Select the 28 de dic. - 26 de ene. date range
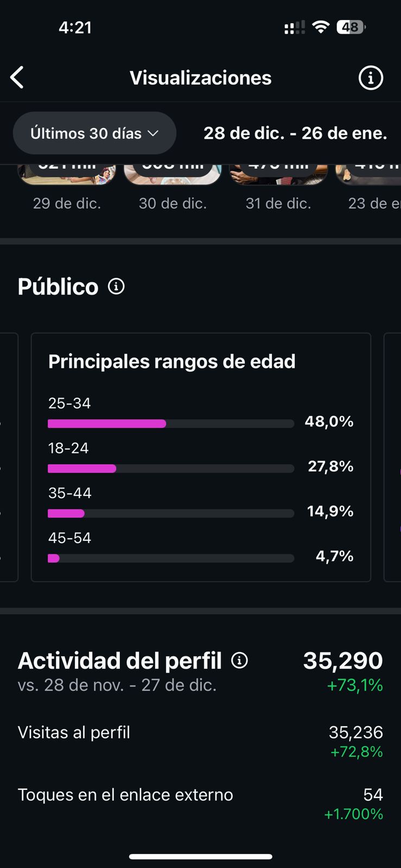 click(x=295, y=133)
